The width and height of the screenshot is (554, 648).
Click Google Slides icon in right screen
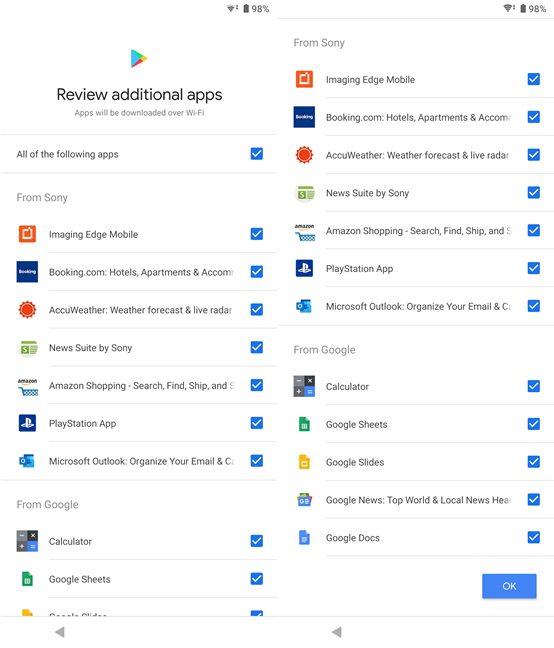(x=304, y=462)
